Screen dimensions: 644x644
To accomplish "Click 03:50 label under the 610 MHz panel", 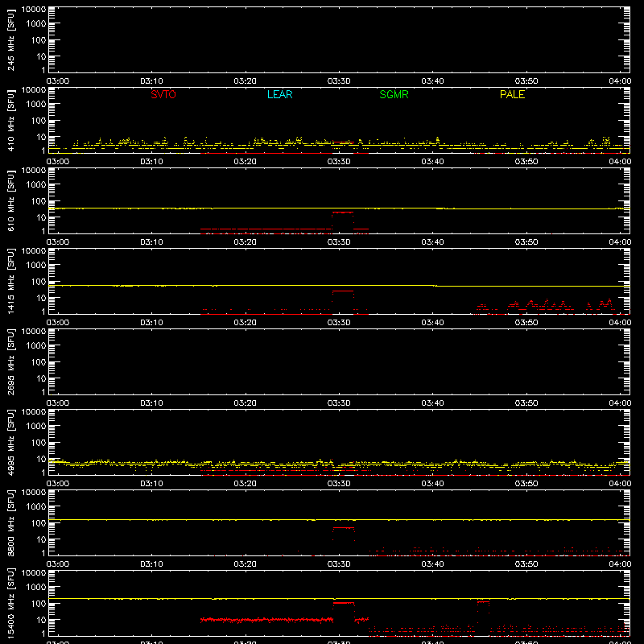I will 526,242.
